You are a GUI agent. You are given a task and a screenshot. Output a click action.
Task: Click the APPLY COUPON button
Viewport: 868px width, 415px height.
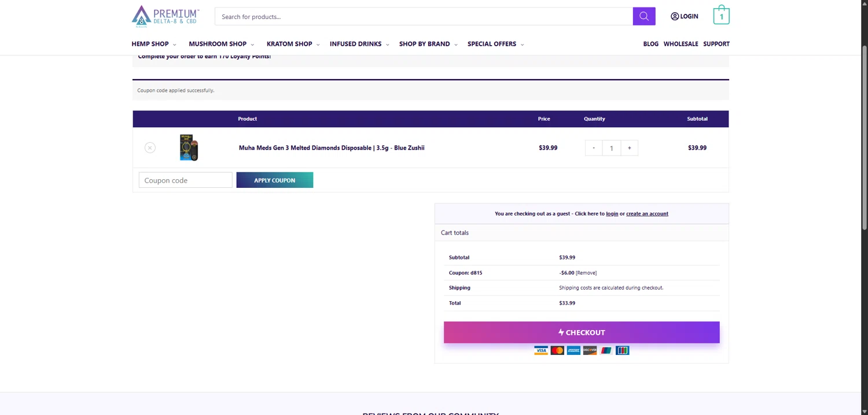275,180
